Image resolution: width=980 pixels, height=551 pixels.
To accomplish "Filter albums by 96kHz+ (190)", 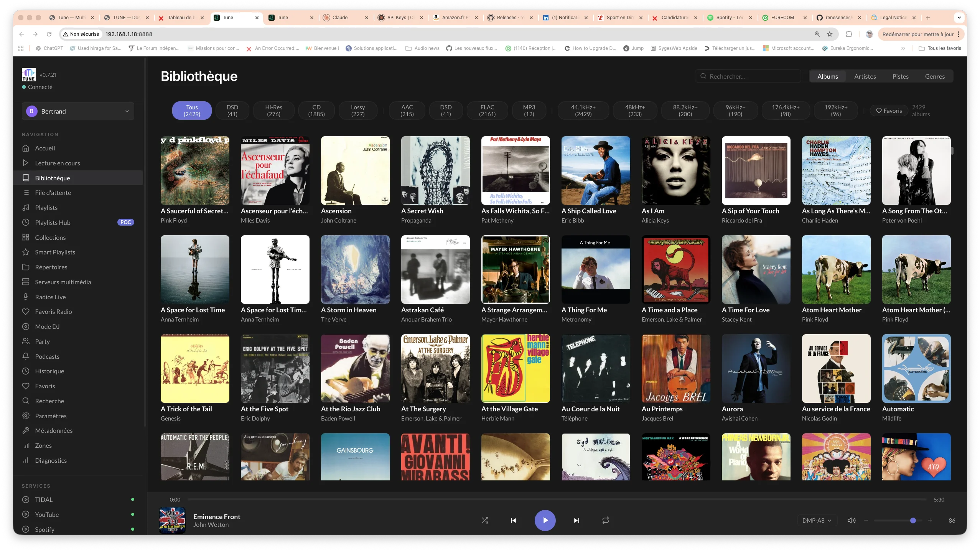I will click(x=735, y=111).
